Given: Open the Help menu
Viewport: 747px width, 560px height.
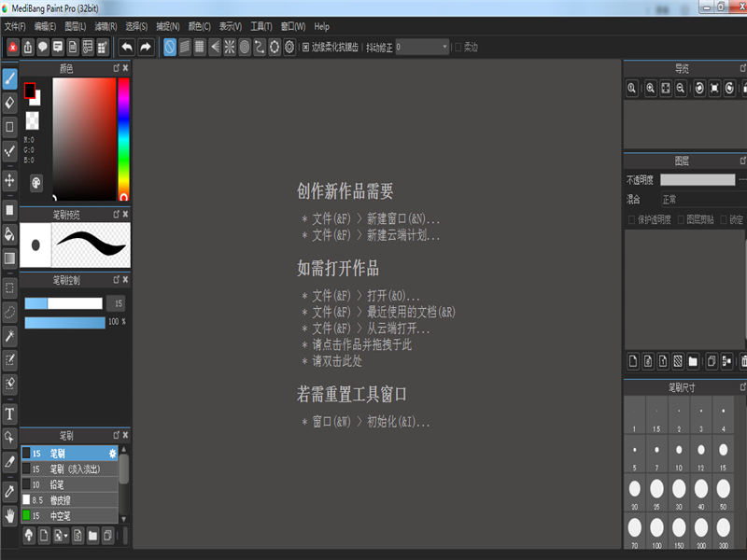Looking at the screenshot, I should (x=321, y=27).
